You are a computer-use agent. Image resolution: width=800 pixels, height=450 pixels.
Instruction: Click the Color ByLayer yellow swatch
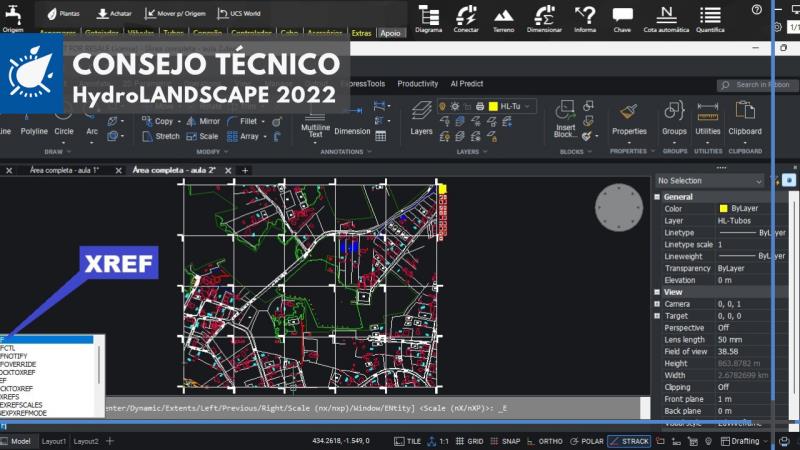(x=723, y=208)
